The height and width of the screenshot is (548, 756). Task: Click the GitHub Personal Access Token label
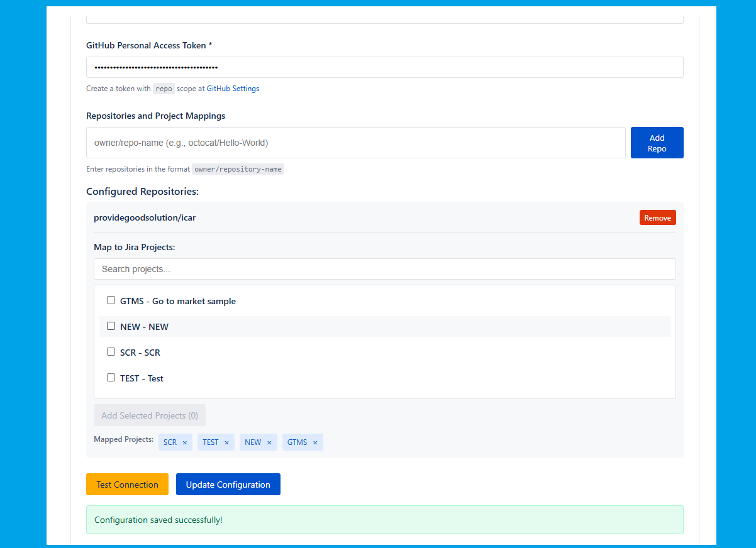[x=149, y=45]
